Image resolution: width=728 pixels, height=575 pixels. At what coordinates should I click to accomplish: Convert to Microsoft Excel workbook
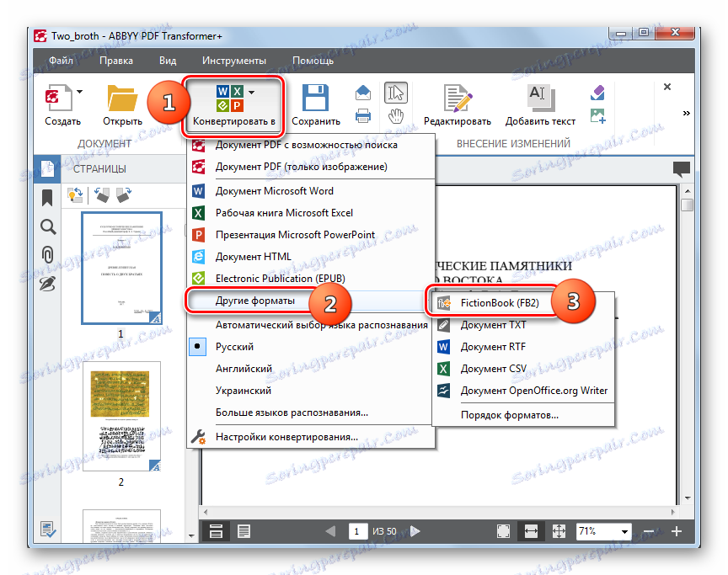(x=310, y=213)
